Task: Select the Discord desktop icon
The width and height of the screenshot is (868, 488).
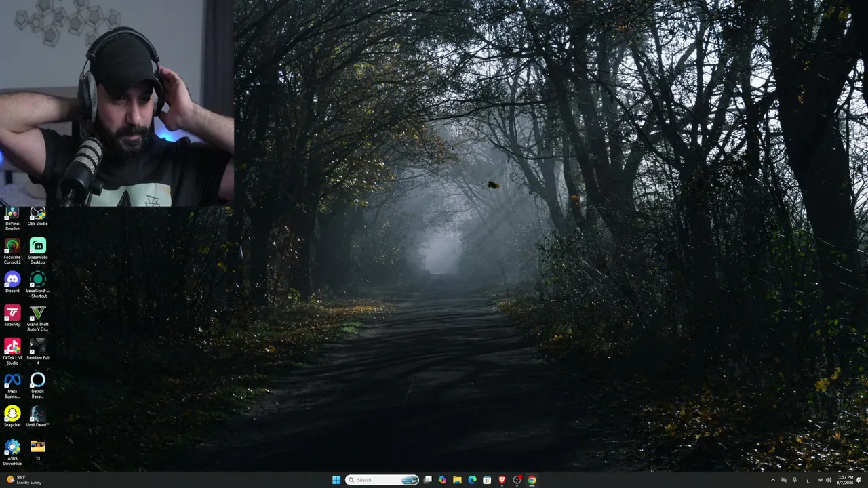Action: [12, 282]
